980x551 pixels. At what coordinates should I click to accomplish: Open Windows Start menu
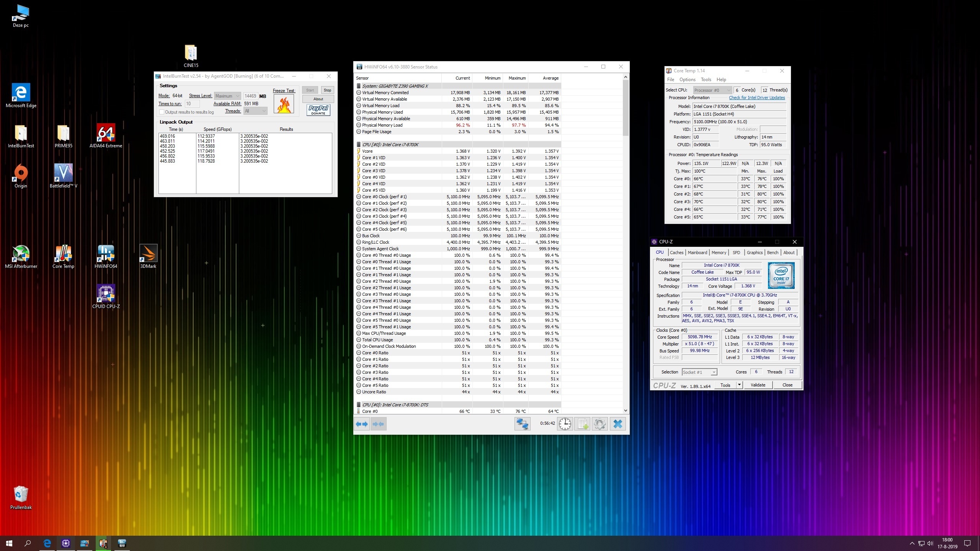point(9,543)
